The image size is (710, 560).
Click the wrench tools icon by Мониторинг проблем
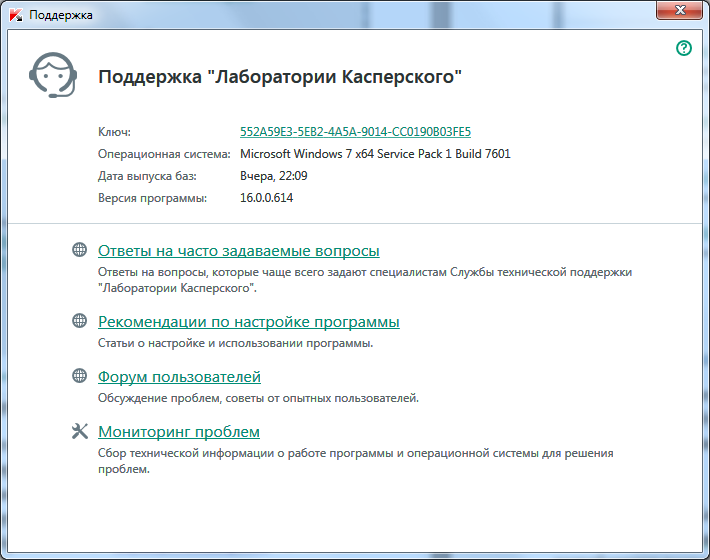tap(80, 431)
